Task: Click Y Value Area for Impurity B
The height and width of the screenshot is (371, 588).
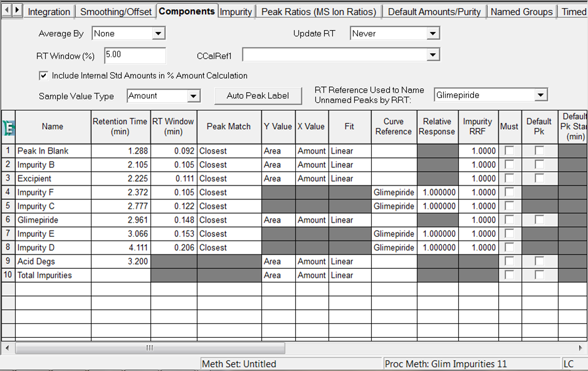Action: tap(278, 165)
